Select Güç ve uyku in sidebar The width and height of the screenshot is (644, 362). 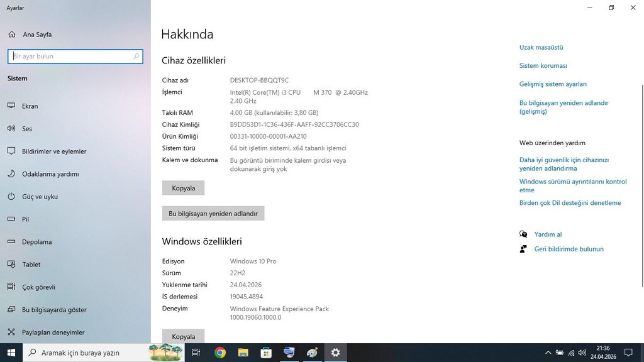(75, 197)
